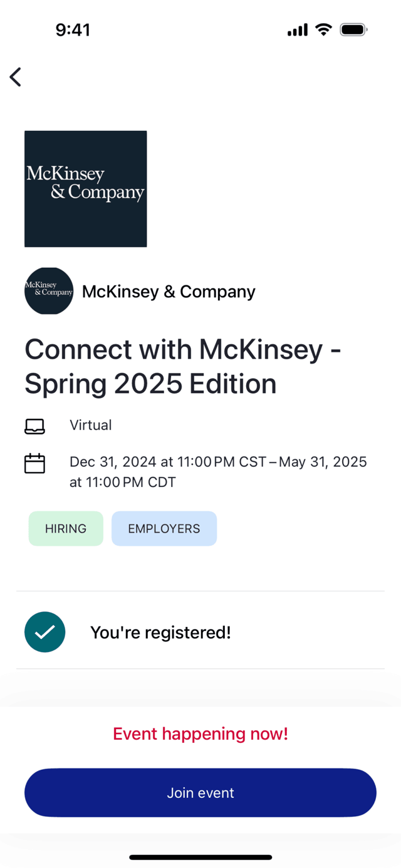Tap the laptop icon beside Virtual
401x868 pixels.
tap(34, 426)
